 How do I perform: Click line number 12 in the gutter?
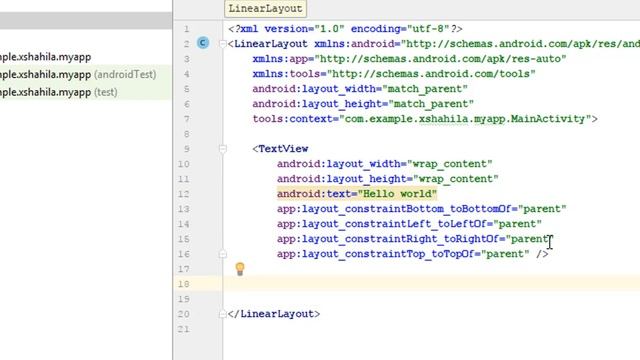[183, 194]
